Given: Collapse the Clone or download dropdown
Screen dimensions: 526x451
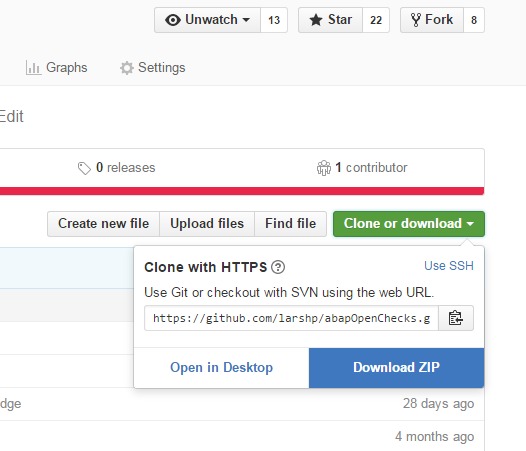Looking at the screenshot, I should click(x=409, y=224).
